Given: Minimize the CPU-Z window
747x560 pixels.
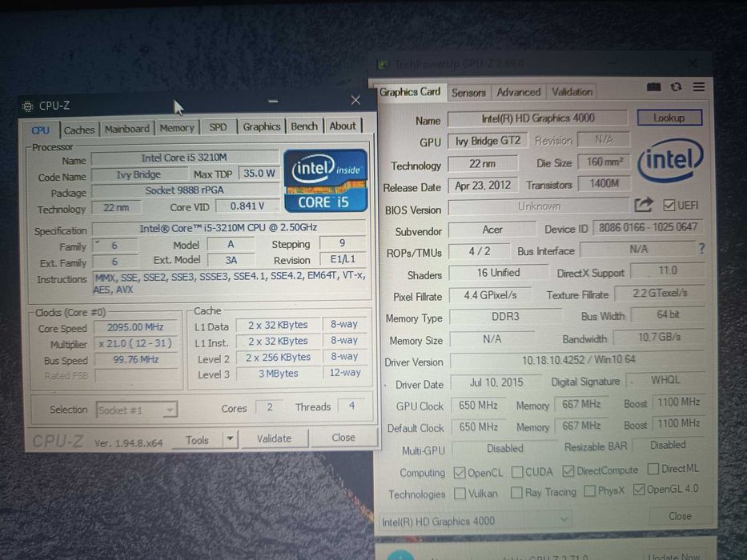Looking at the screenshot, I should (x=273, y=101).
